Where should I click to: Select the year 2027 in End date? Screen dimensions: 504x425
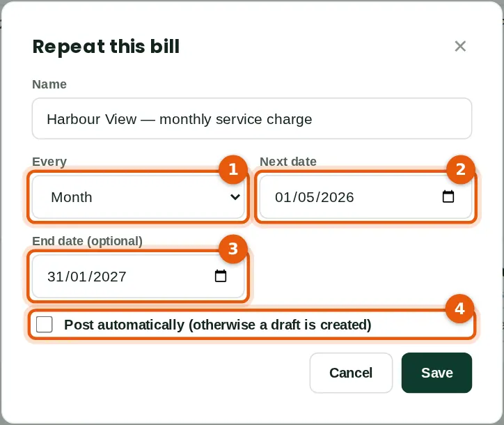pos(110,277)
